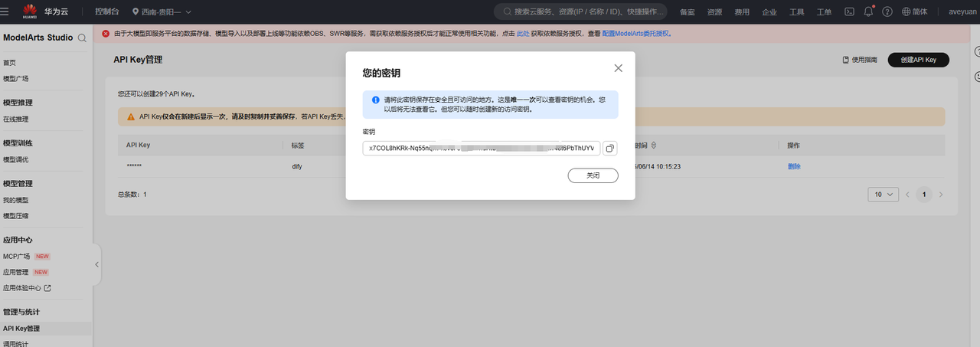Viewport: 980px width, 347px height.
Task: Collapse the sidebar with arrow handle
Action: [97, 264]
